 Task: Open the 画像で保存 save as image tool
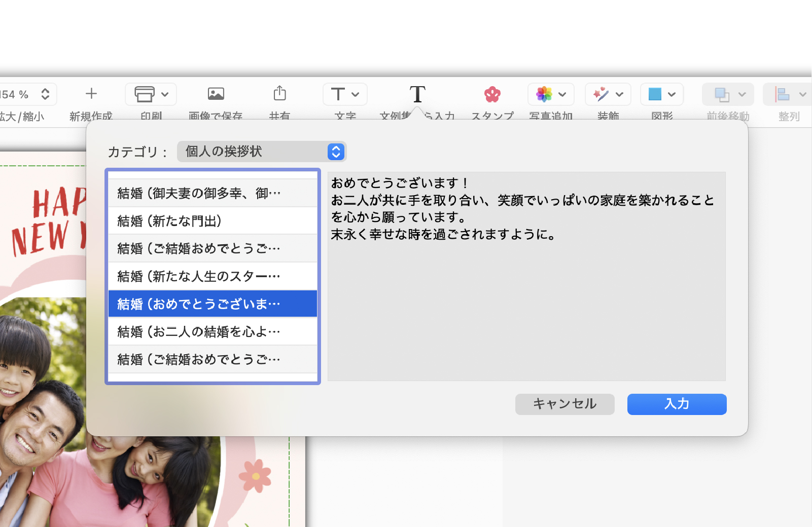216,93
